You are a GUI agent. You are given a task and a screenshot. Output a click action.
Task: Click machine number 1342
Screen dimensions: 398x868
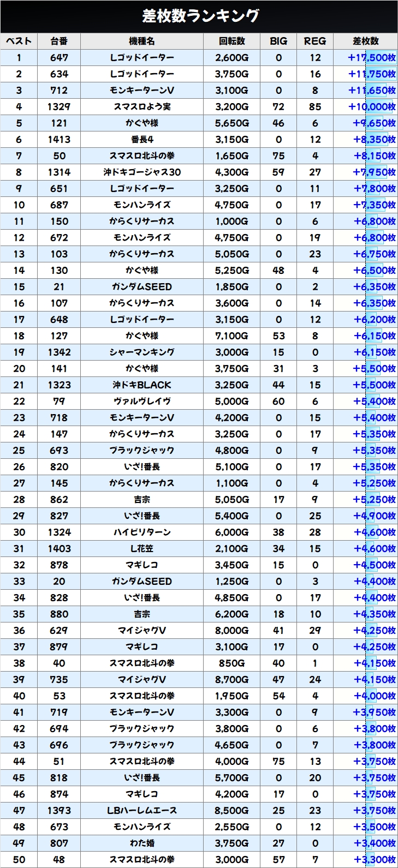59,352
